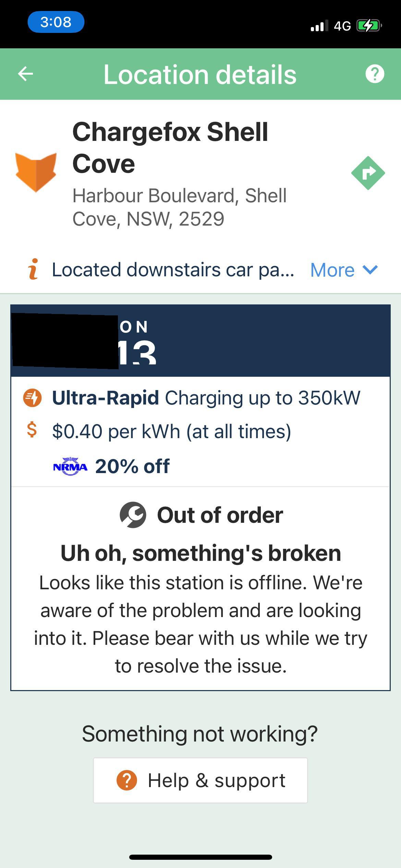The height and width of the screenshot is (868, 401).
Task: Open Help & support
Action: pos(200,780)
